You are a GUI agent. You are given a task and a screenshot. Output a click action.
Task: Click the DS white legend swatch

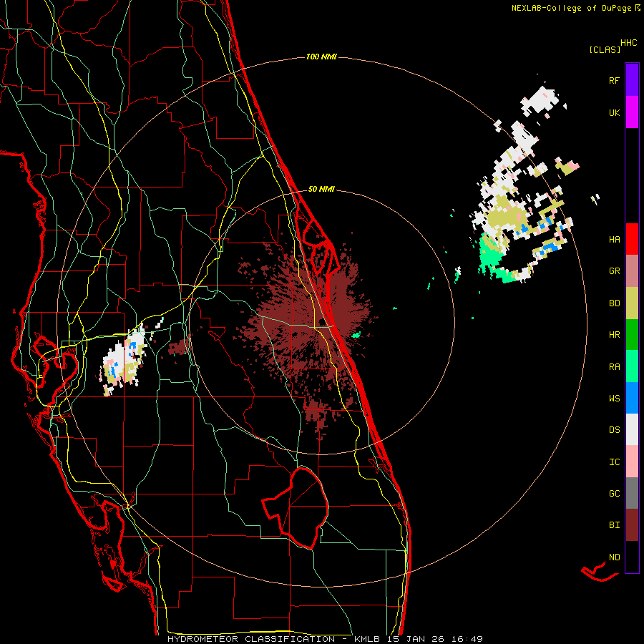[632, 429]
